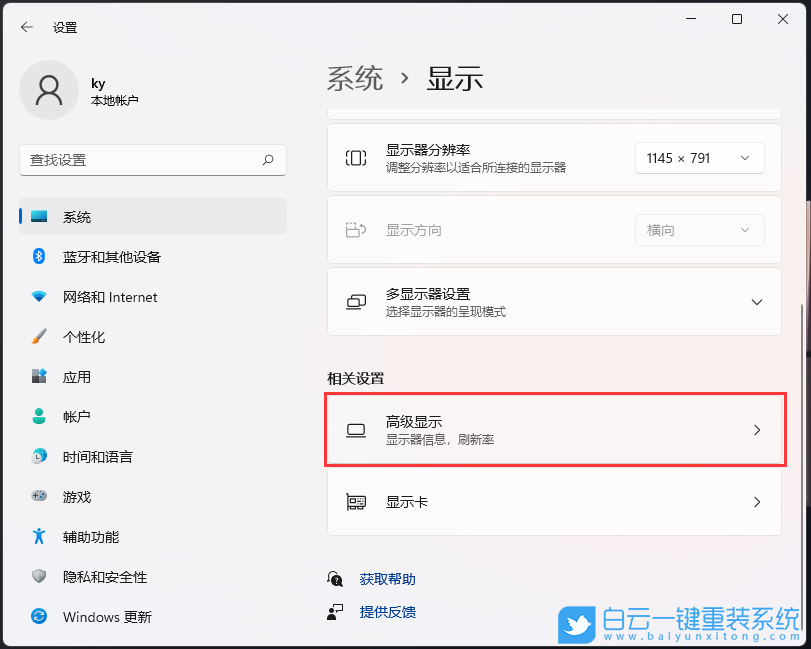Select the Bluetooth devices sidebar icon
Viewport: 811px width, 649px height.
tap(39, 257)
